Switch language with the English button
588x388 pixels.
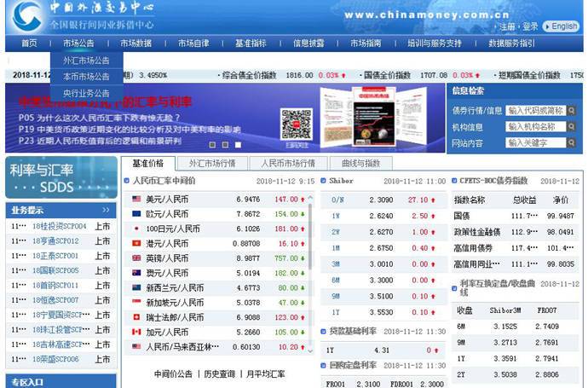tap(560, 26)
